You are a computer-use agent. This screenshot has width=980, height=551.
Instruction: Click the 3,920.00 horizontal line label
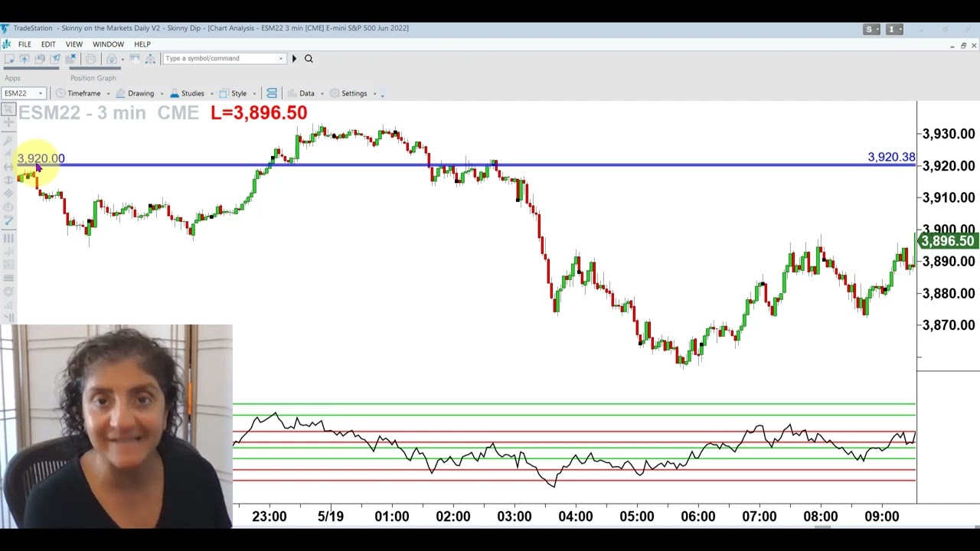tap(41, 158)
